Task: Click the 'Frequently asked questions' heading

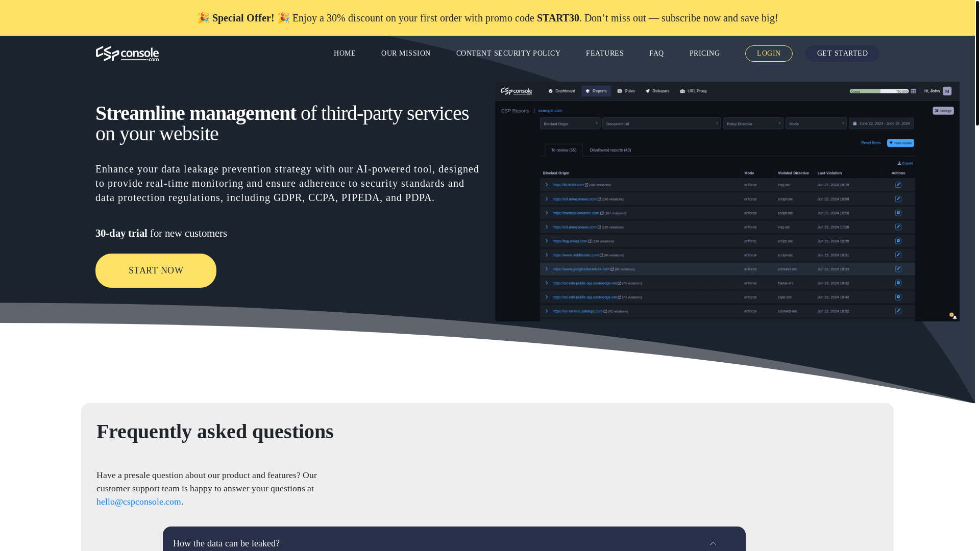Action: 215,432
